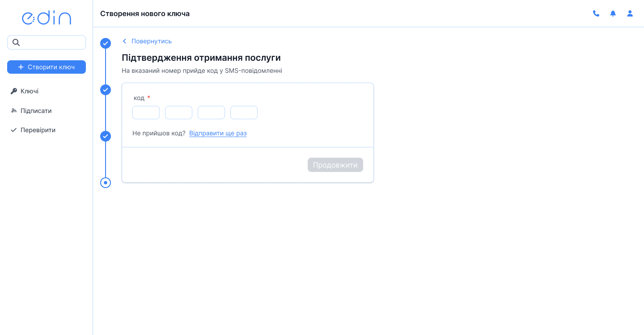Open notifications bell icon
This screenshot has height=335, width=644.
(x=613, y=13)
